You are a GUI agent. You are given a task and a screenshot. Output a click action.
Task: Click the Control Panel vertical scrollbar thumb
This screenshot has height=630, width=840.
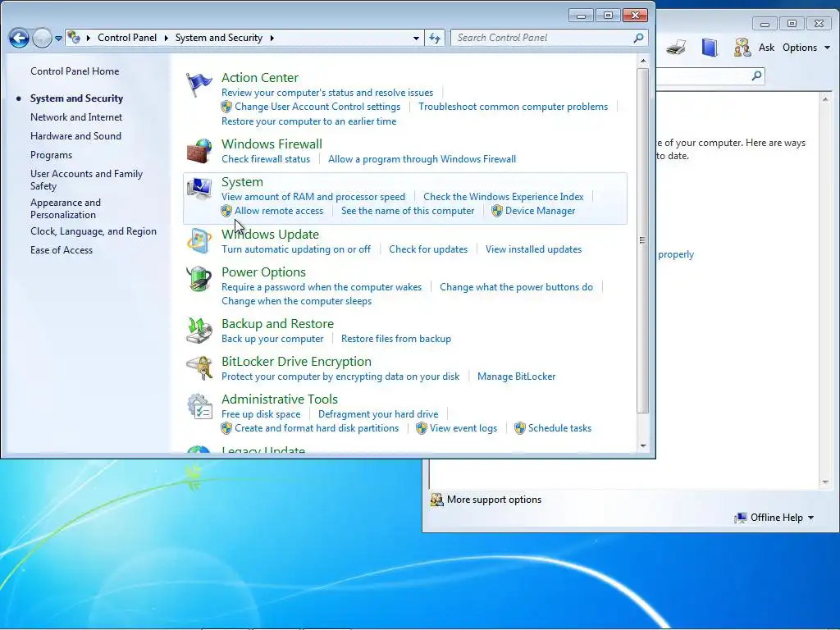[642, 240]
